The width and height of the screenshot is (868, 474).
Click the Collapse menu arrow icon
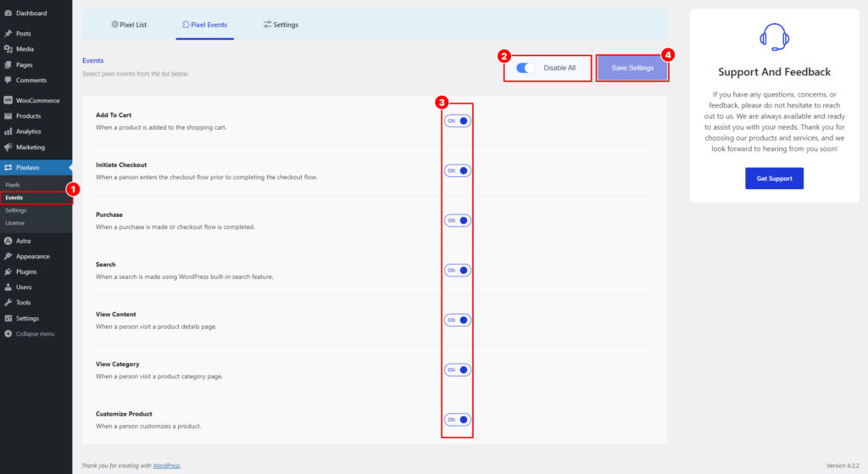(x=8, y=334)
